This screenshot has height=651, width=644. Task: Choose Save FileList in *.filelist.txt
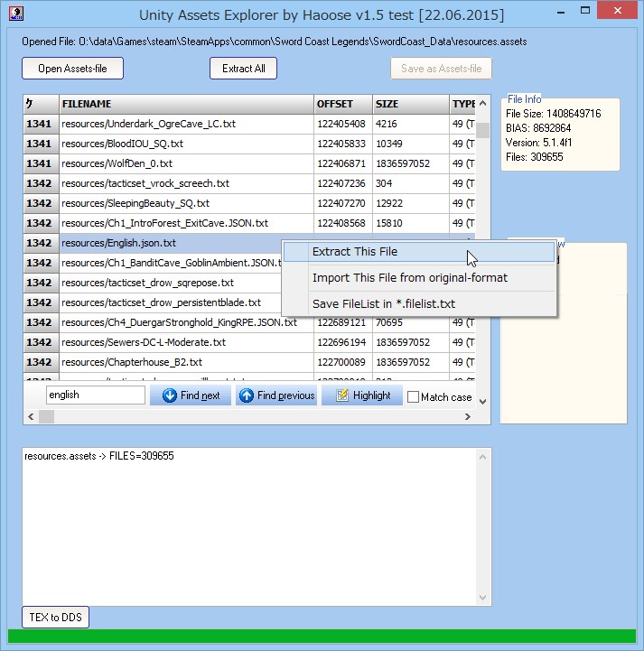(x=419, y=304)
